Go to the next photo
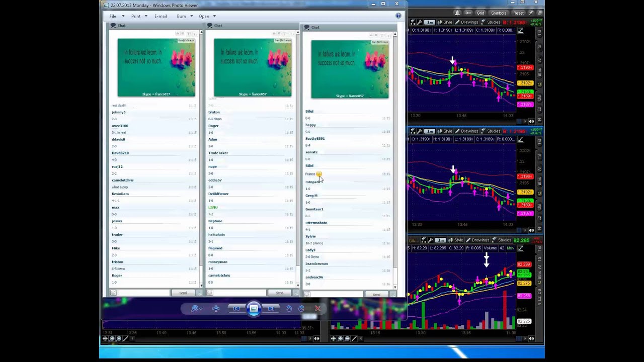 (x=271, y=309)
